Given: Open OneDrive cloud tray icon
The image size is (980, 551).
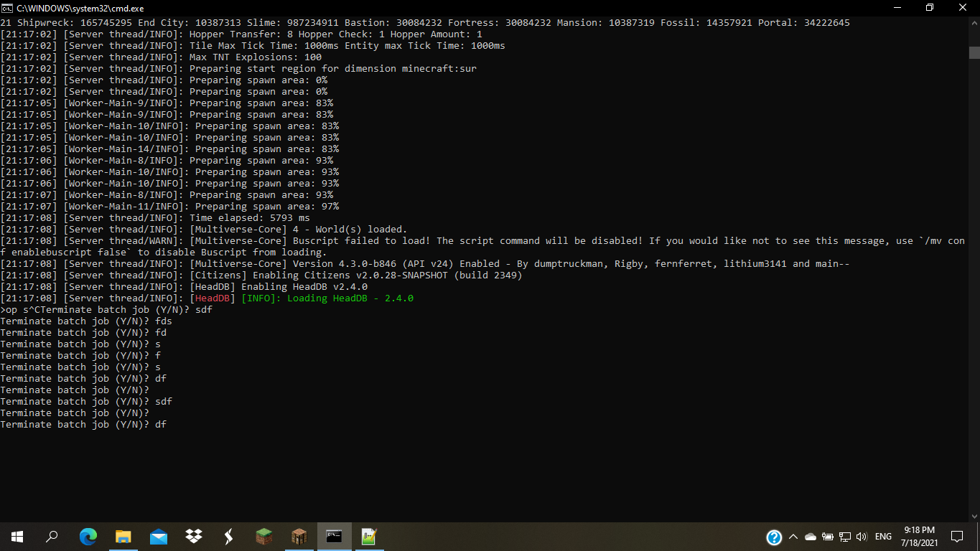Looking at the screenshot, I should 811,537.
